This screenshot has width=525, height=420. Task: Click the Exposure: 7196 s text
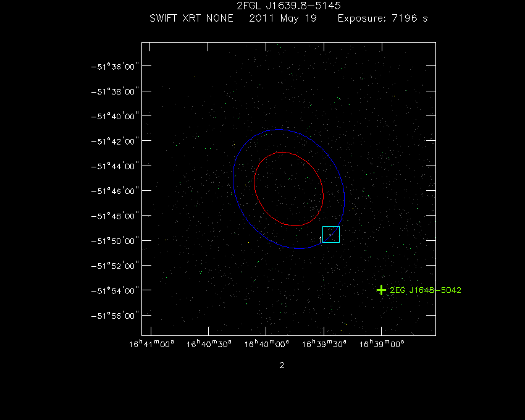point(383,18)
